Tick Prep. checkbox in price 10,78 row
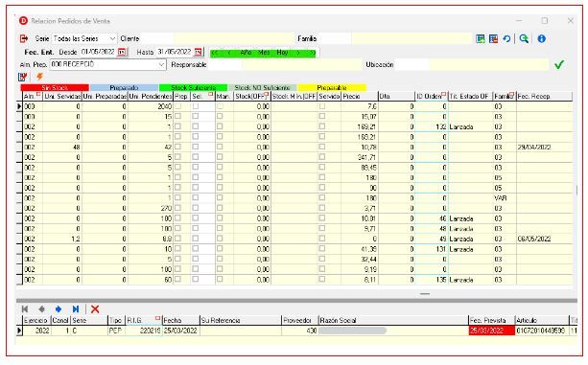Viewport: 588px width, 365px height. click(x=177, y=147)
